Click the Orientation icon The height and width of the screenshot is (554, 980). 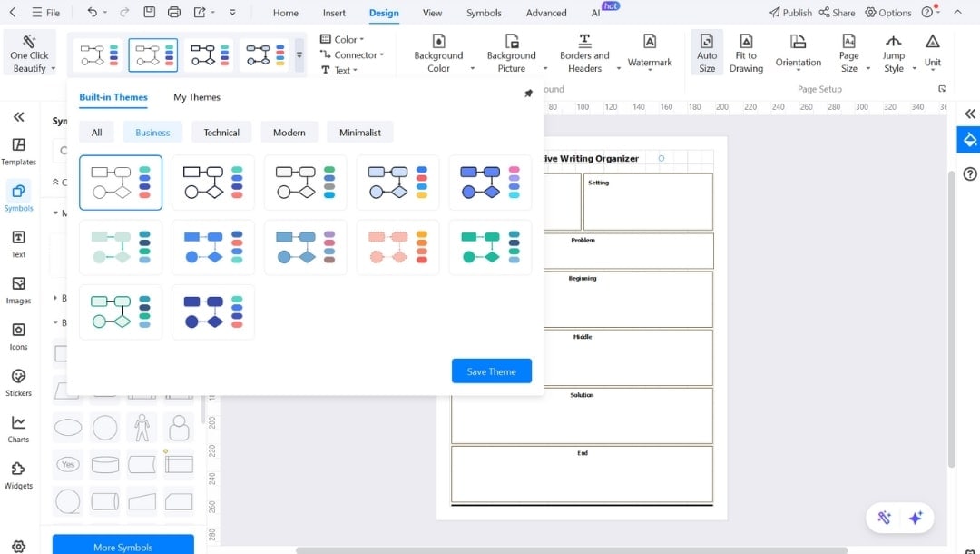799,41
